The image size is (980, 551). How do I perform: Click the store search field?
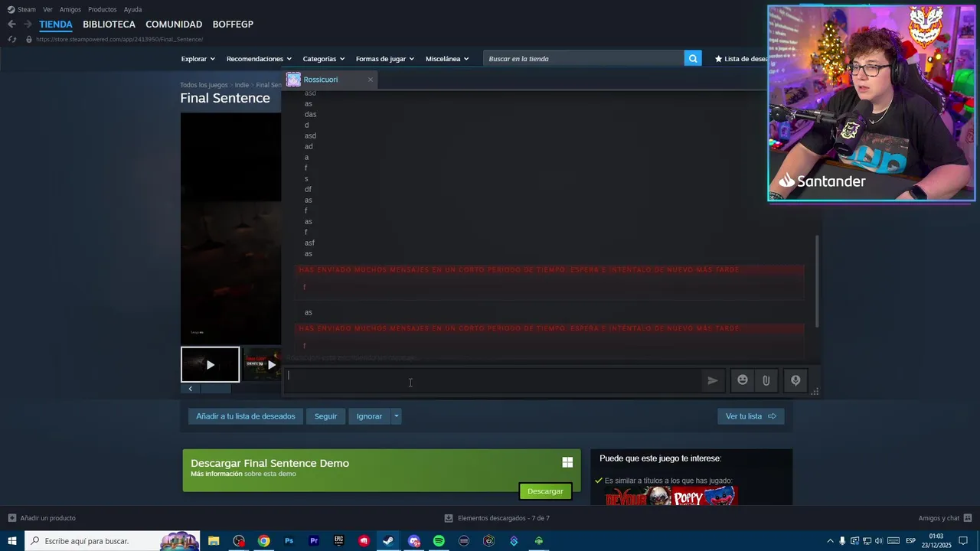click(x=583, y=59)
